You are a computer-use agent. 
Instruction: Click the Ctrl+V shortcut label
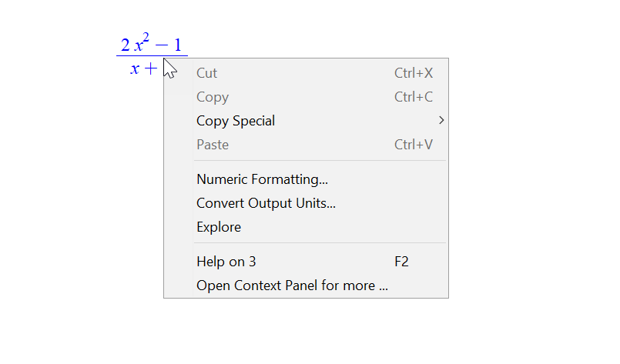(414, 145)
